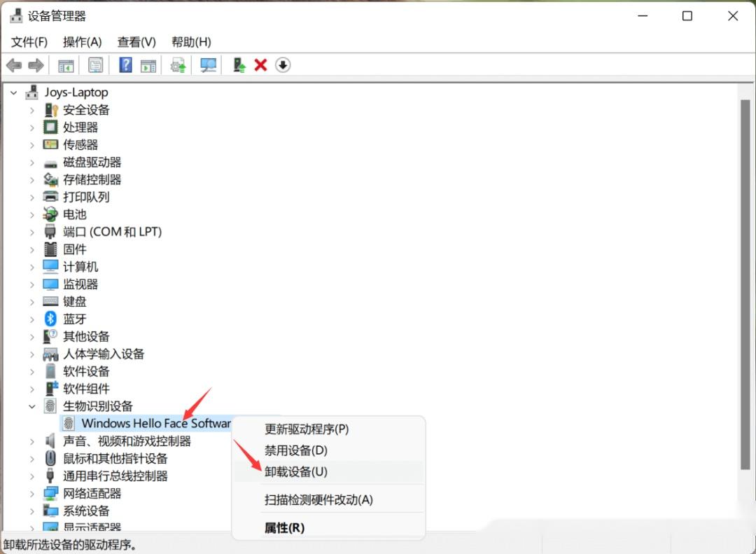The image size is (756, 554).
Task: Click the Back navigation arrow in toolbar
Action: 13,65
